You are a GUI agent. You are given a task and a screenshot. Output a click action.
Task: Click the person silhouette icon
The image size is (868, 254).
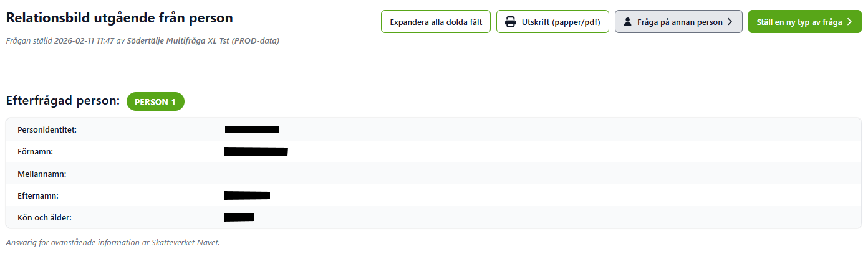627,22
